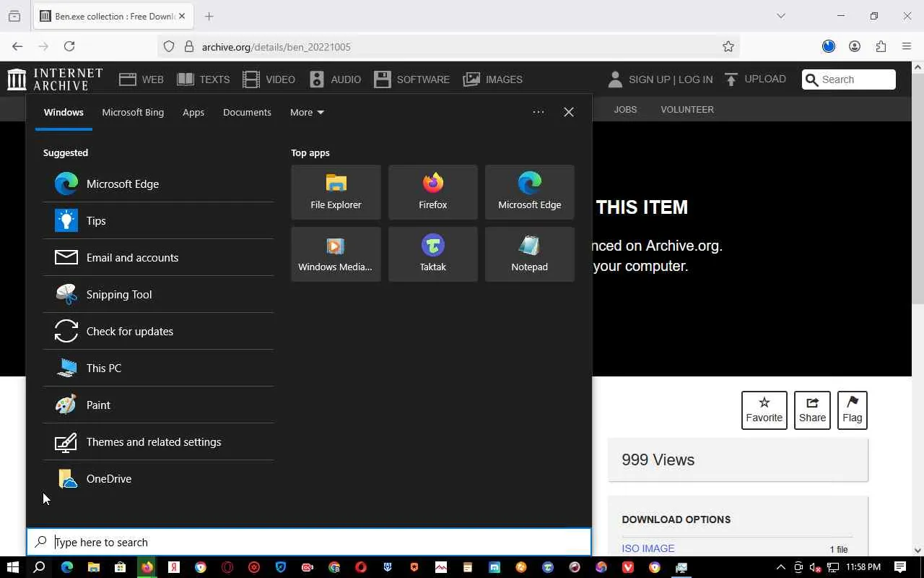Viewport: 924px width, 578px height.
Task: Select Check for updates suggestion
Action: (158, 331)
